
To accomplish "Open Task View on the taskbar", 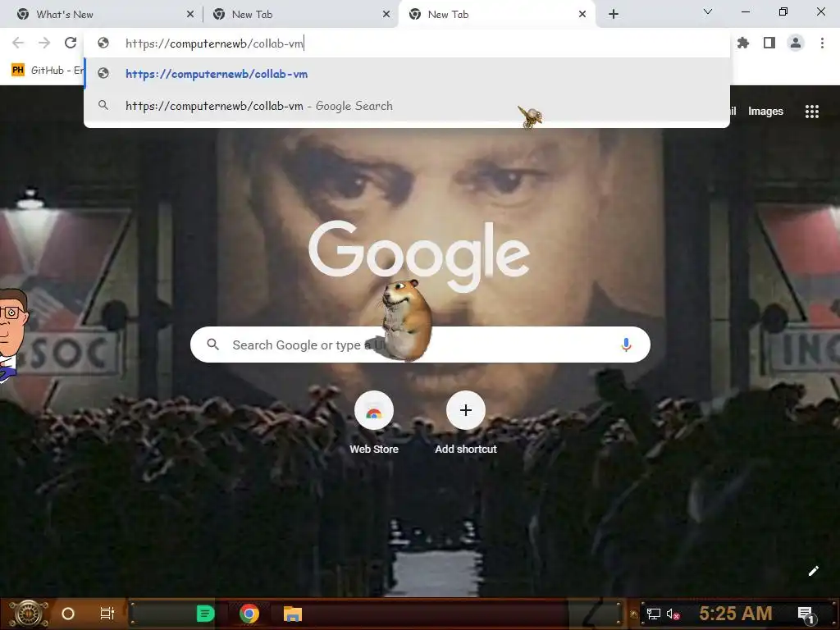I will 107,614.
